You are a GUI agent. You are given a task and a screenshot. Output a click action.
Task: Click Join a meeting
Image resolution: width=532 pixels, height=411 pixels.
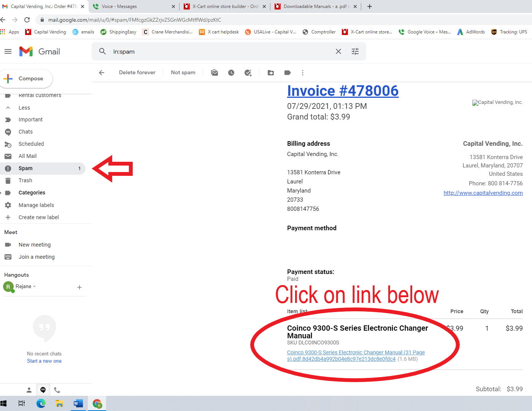pos(37,257)
